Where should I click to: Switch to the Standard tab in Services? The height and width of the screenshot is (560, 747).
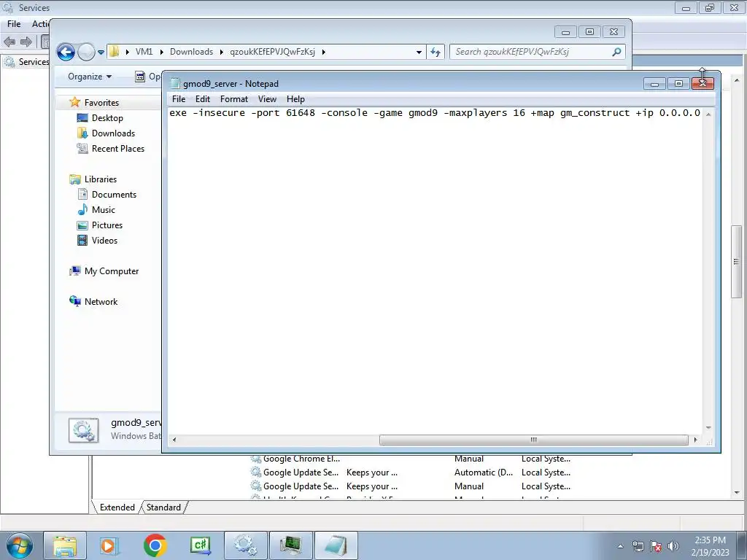tap(163, 507)
